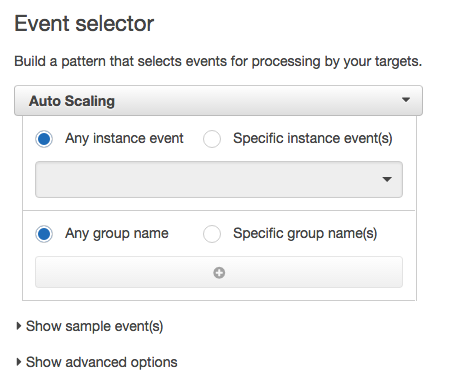The image size is (451, 385).
Task: Choose Specific group name(s) radio option
Action: pyautogui.click(x=212, y=234)
